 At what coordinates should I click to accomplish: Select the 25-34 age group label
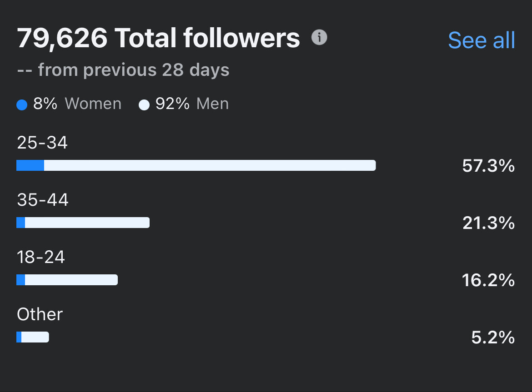coord(42,143)
